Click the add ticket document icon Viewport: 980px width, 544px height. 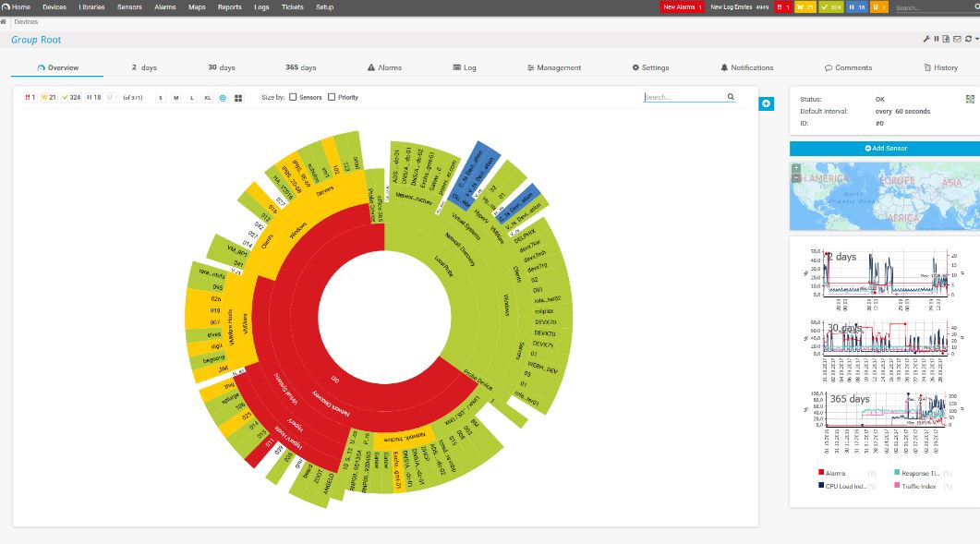pyautogui.click(x=946, y=39)
